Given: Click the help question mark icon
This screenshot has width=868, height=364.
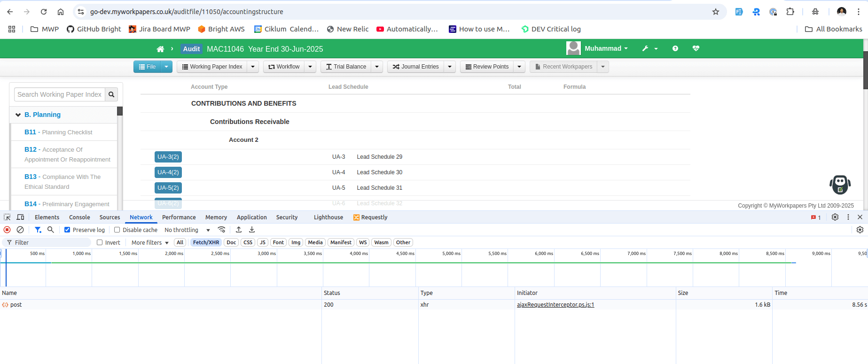Looking at the screenshot, I should [675, 48].
